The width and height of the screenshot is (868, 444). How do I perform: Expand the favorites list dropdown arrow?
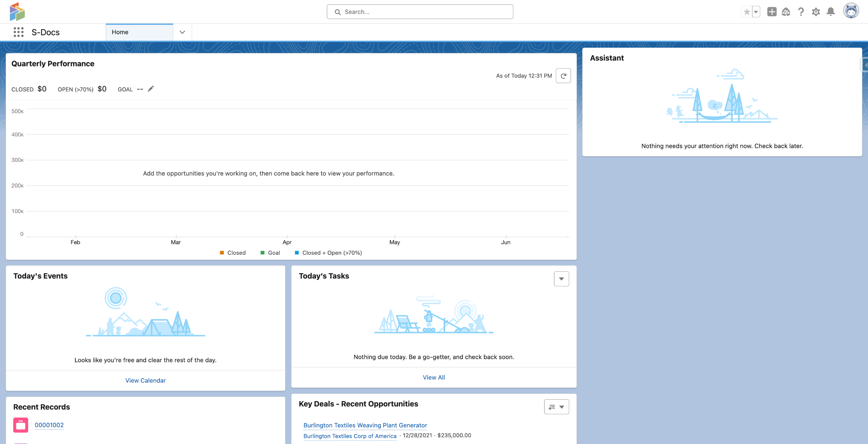[x=756, y=12]
